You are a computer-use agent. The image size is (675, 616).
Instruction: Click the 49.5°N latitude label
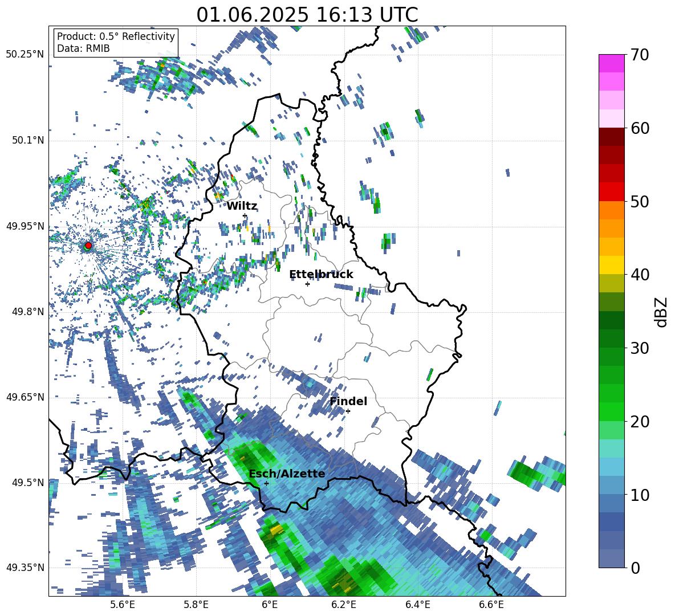click(x=28, y=483)
